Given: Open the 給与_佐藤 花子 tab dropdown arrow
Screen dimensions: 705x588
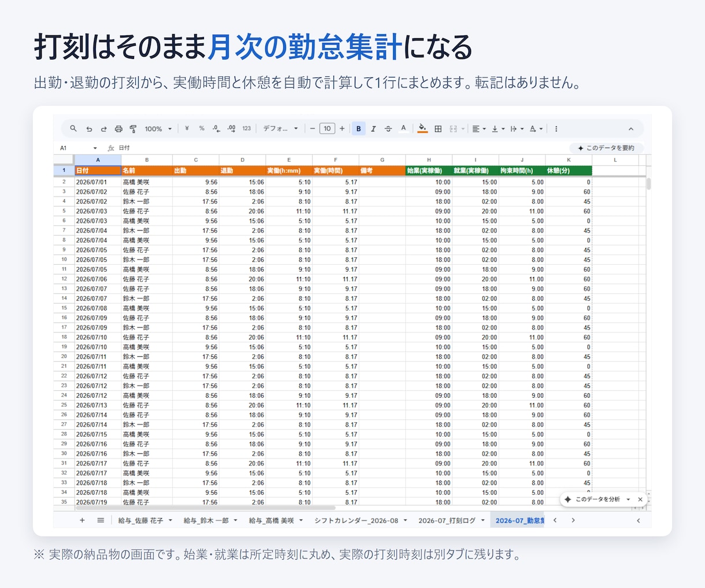Looking at the screenshot, I should [x=170, y=520].
